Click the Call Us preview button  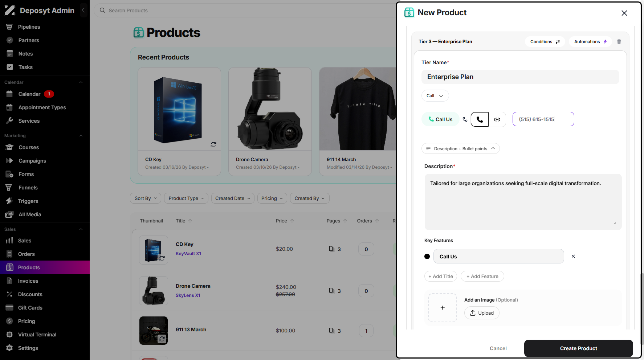tap(440, 119)
